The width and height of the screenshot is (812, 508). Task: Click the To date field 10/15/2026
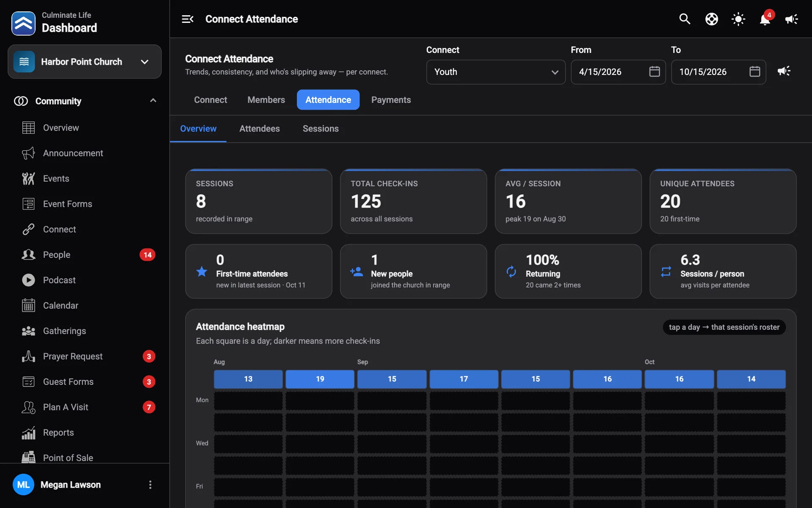(719, 72)
